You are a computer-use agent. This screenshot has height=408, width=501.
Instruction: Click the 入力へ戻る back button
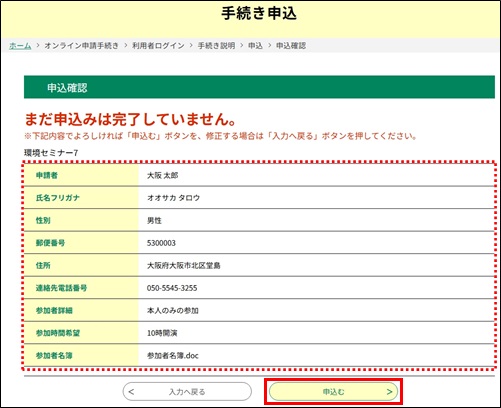(187, 392)
